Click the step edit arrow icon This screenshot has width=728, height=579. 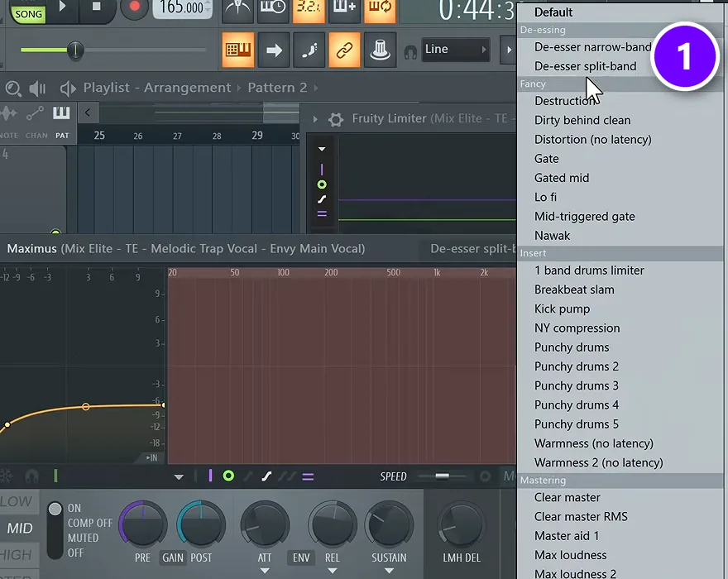tap(274, 50)
